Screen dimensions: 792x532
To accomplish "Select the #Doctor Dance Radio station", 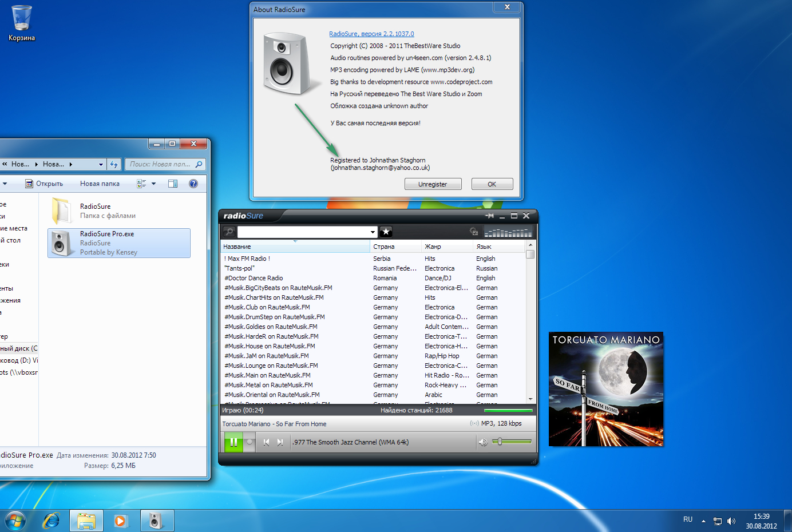I will pyautogui.click(x=373, y=278).
